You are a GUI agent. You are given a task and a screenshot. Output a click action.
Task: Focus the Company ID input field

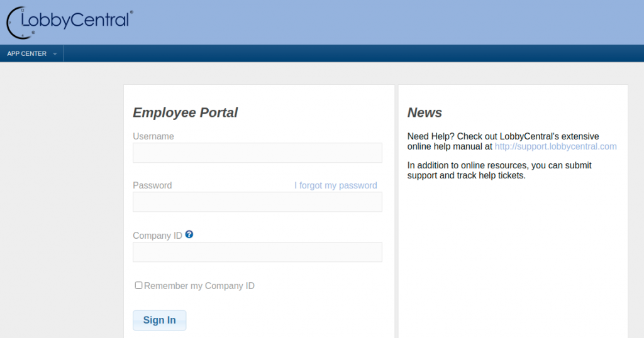(x=257, y=252)
